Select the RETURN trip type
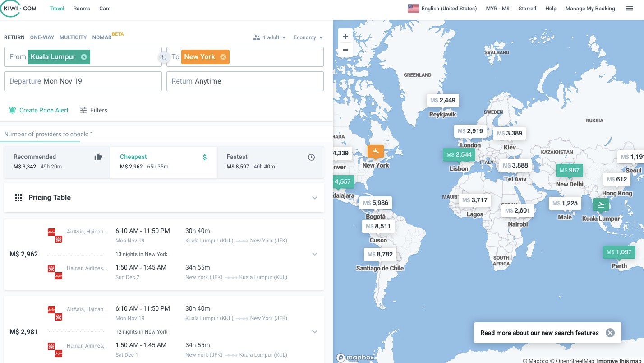644x363 pixels. tap(14, 37)
